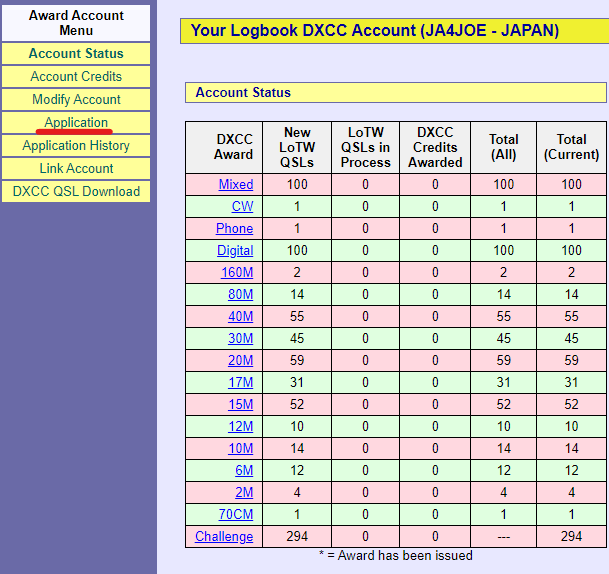Open the Application menu item
The image size is (609, 574).
[x=76, y=122]
